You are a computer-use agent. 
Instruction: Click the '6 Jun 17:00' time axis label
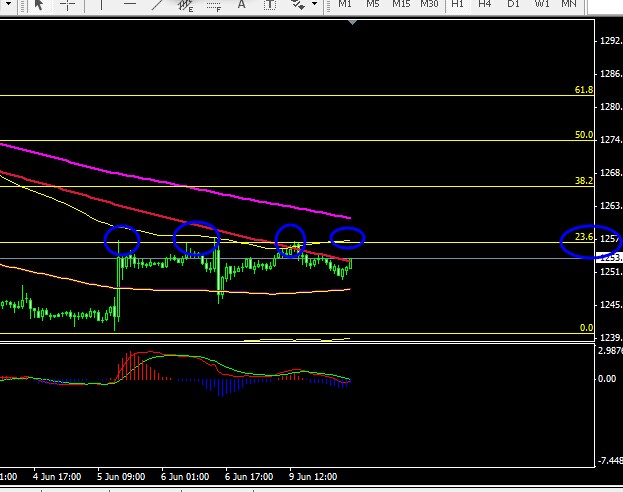click(249, 477)
